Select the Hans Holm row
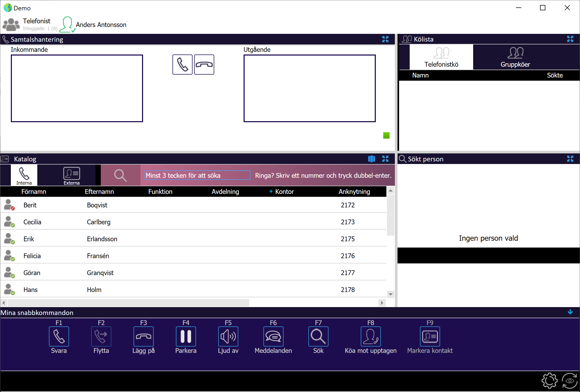The image size is (580, 392). click(x=193, y=289)
